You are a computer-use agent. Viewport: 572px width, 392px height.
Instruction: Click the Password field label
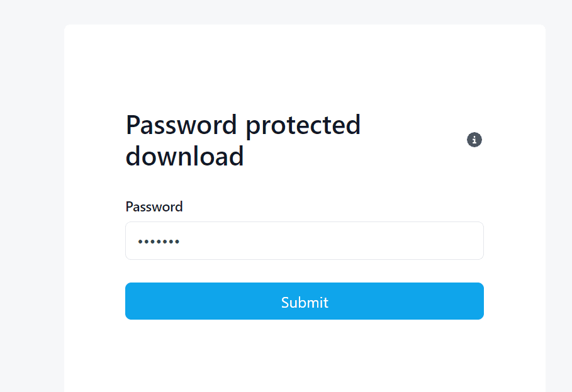click(x=154, y=207)
